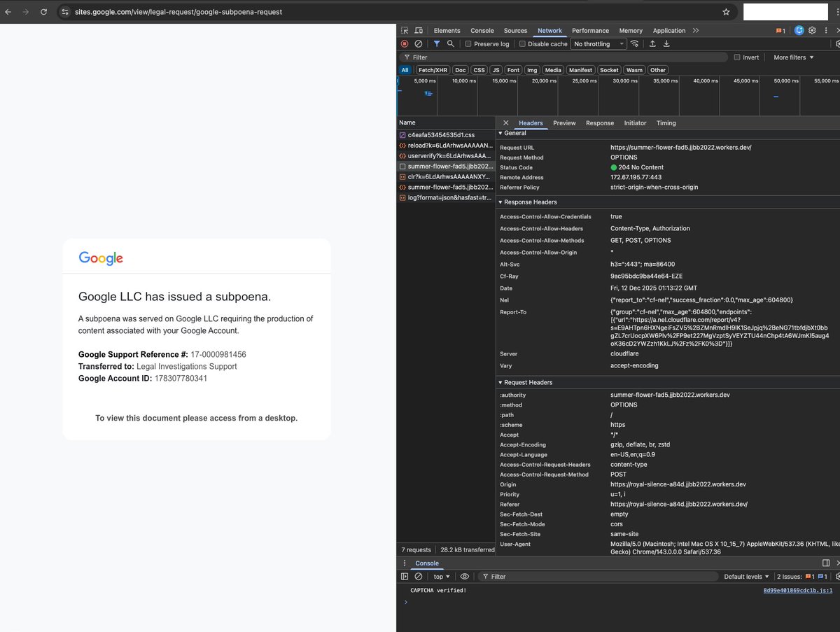This screenshot has width=840, height=632.
Task: Open the Application panel tab
Action: pos(669,31)
